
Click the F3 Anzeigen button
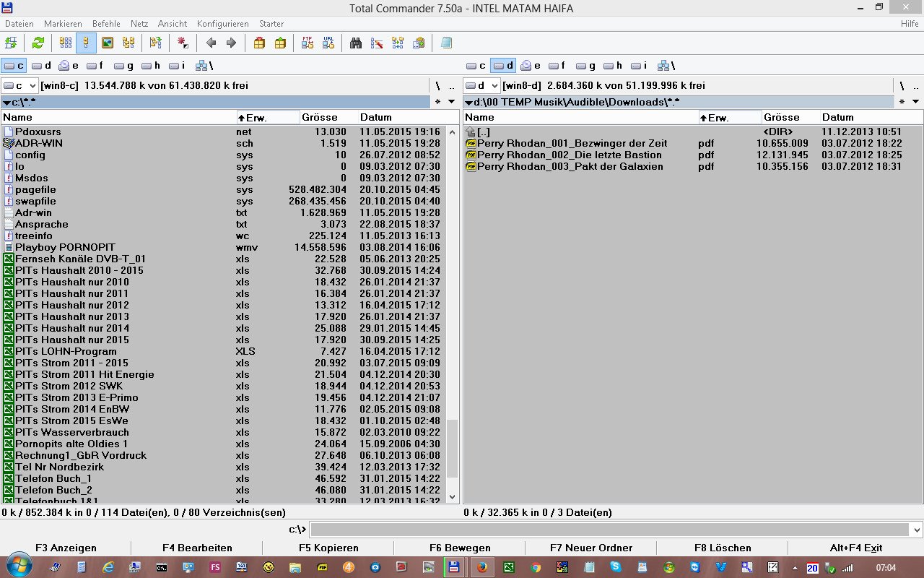click(x=66, y=548)
